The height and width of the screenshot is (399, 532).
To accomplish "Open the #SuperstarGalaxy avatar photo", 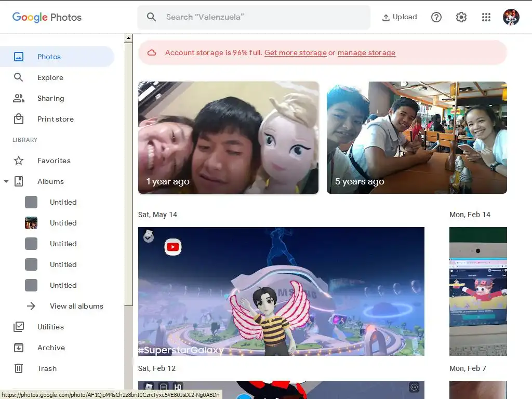I will (x=281, y=291).
